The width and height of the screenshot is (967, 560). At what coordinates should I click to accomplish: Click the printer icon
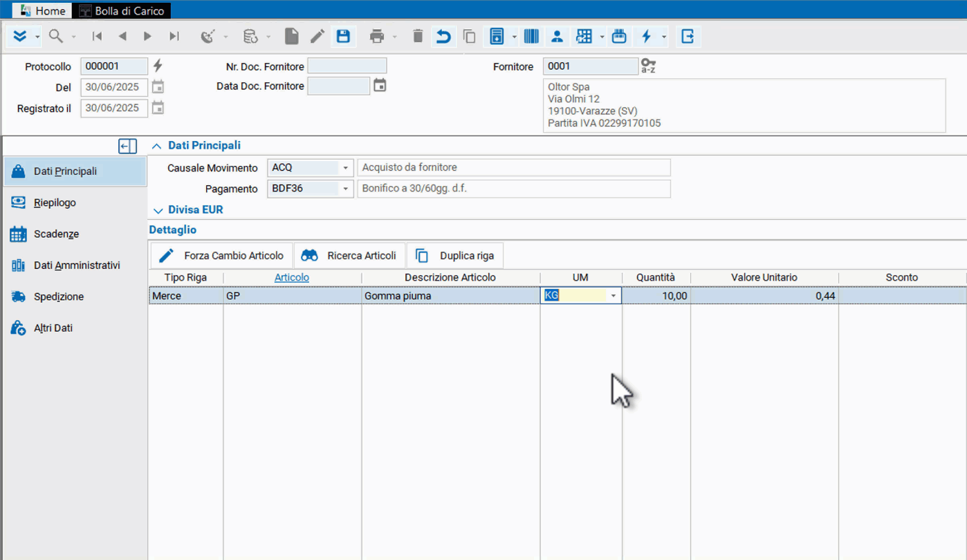[377, 37]
